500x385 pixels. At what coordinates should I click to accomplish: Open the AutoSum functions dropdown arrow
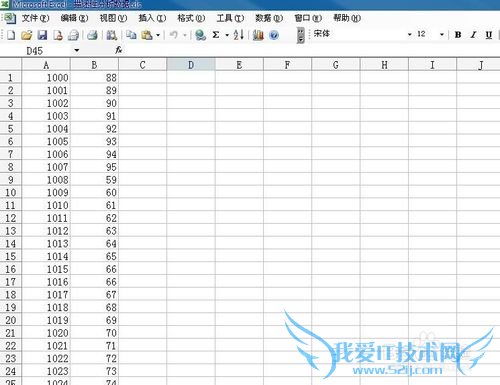click(227, 35)
